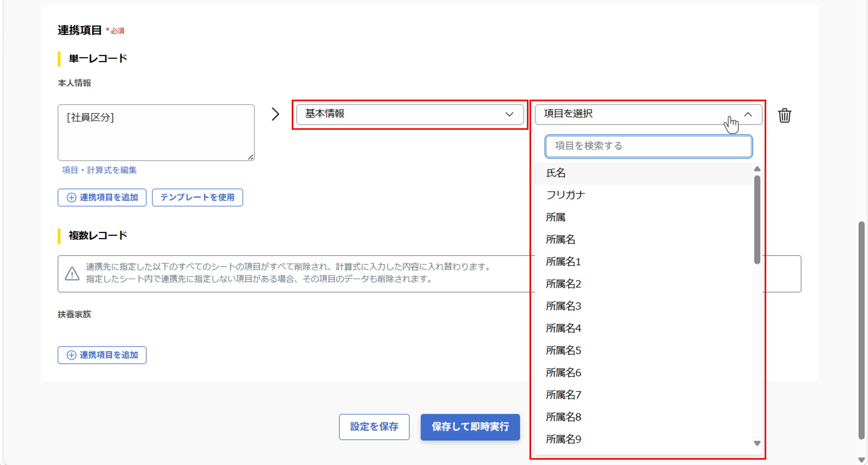
Task: Click dropdown list scrollbar up arrow
Action: [757, 168]
